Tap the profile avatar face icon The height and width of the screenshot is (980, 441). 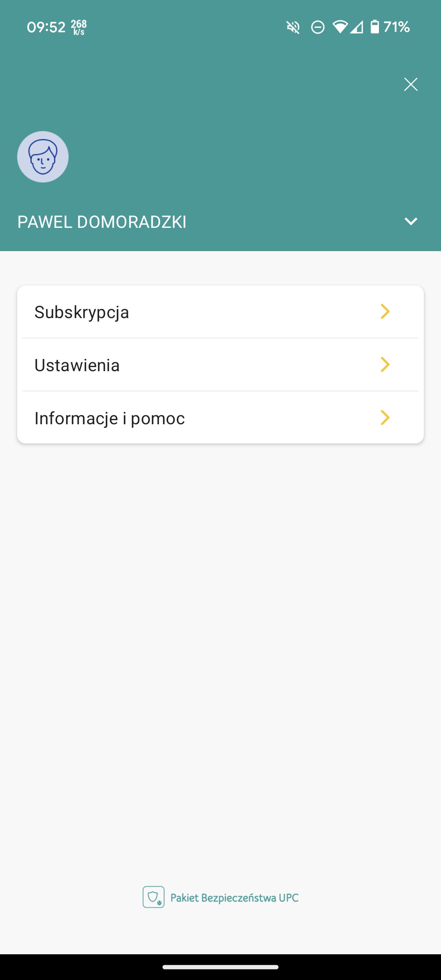tap(43, 157)
